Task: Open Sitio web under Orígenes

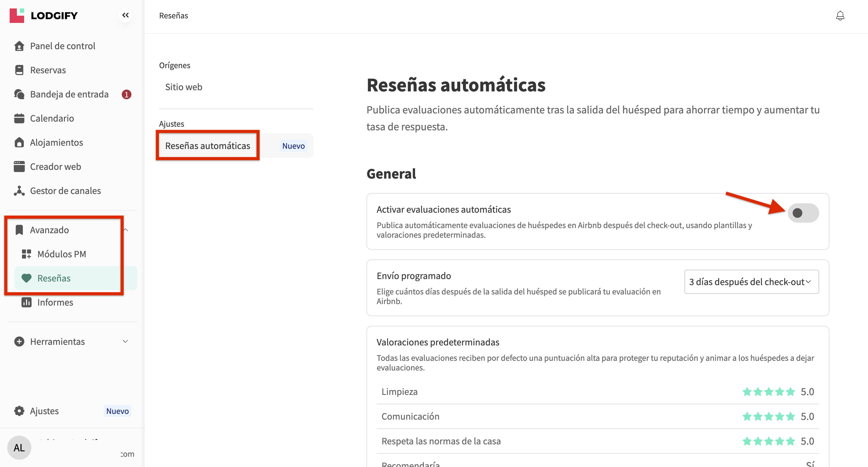Action: click(x=184, y=87)
